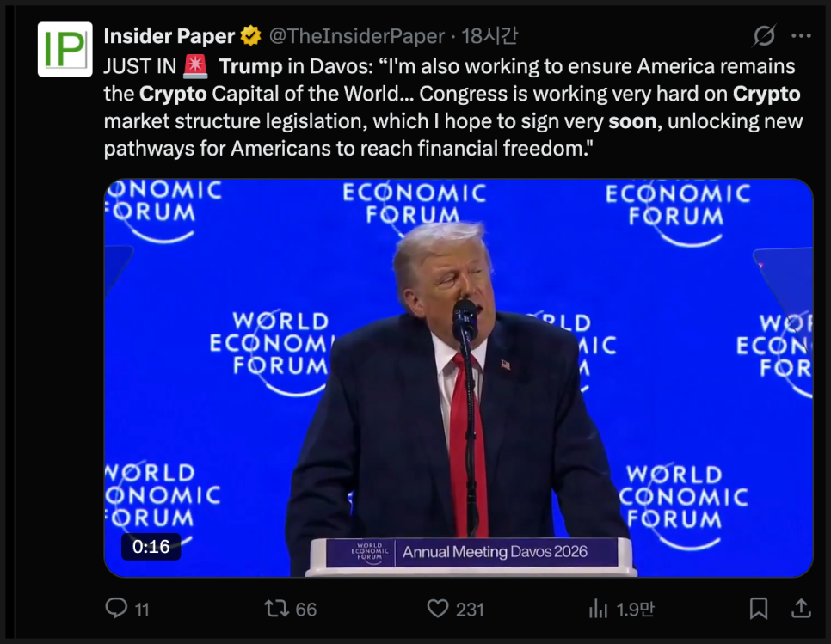Play the Davos 2026 speech video
The height and width of the screenshot is (644, 831).
pos(459,378)
